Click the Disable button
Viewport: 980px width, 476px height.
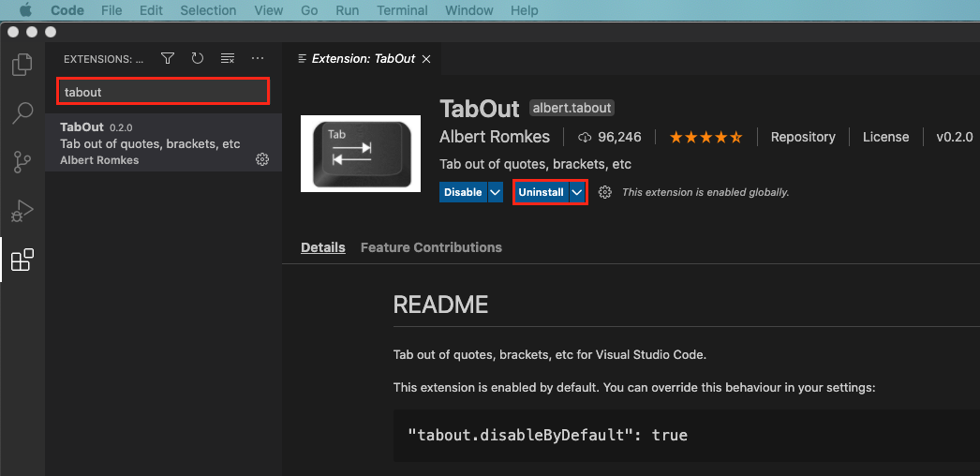tap(463, 192)
